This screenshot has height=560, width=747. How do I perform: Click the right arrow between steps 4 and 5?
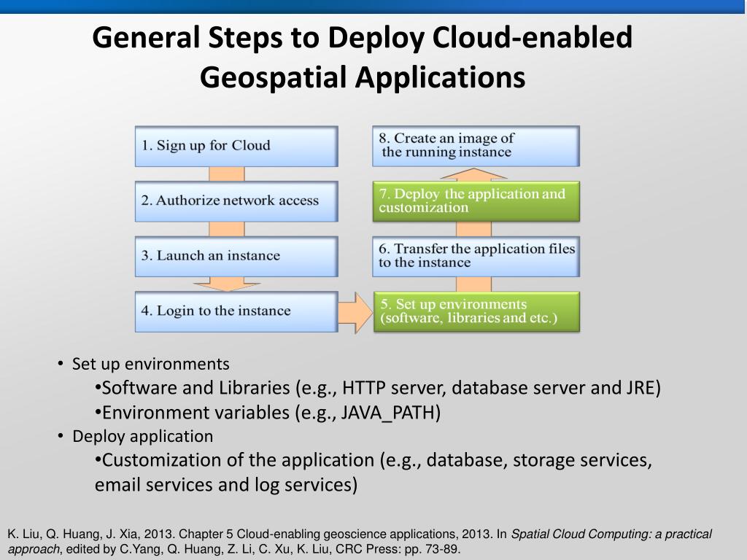(355, 312)
